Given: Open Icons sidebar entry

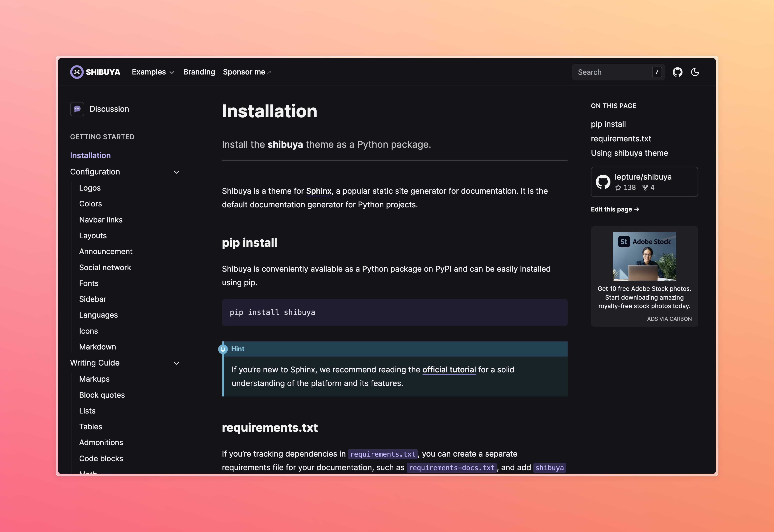Looking at the screenshot, I should pyautogui.click(x=89, y=331).
